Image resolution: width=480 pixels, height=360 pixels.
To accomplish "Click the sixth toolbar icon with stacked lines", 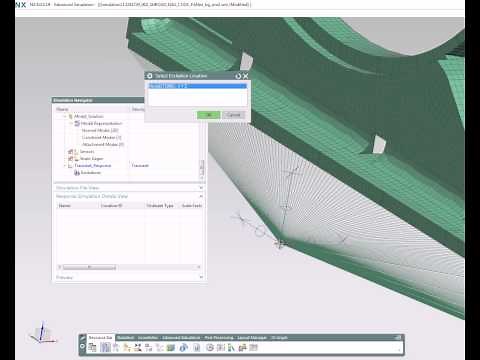I will [149, 348].
